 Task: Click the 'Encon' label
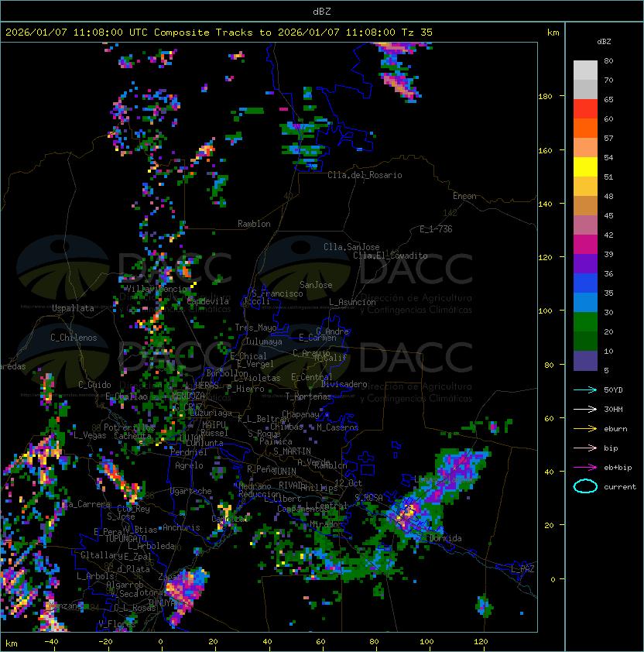tap(464, 196)
